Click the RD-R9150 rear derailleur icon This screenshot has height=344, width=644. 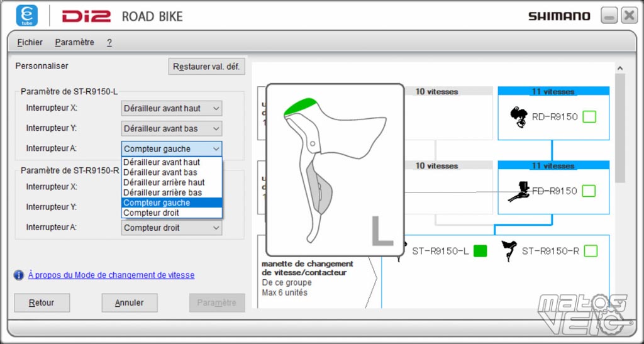click(519, 117)
